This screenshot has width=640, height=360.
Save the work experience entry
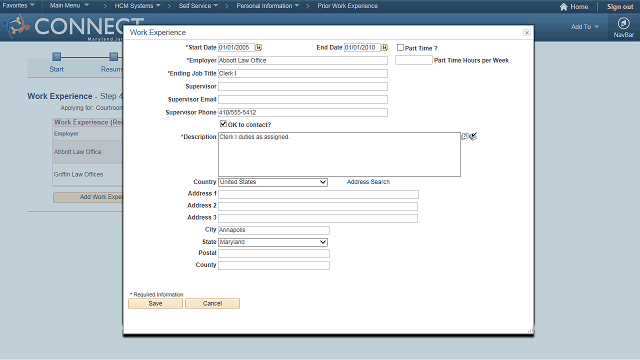pyautogui.click(x=155, y=304)
